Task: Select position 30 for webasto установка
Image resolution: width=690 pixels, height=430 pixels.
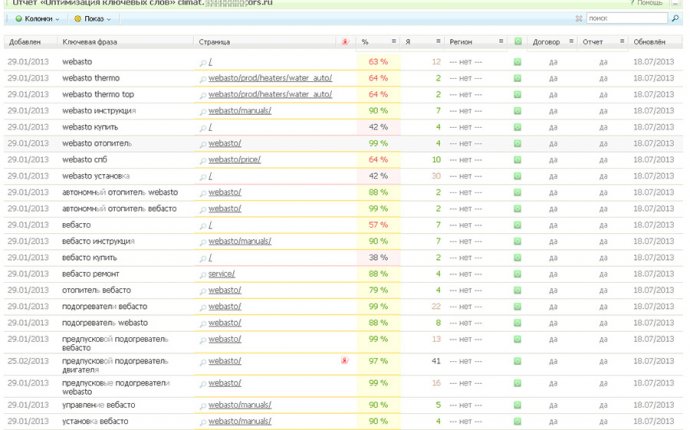Action: pos(436,176)
